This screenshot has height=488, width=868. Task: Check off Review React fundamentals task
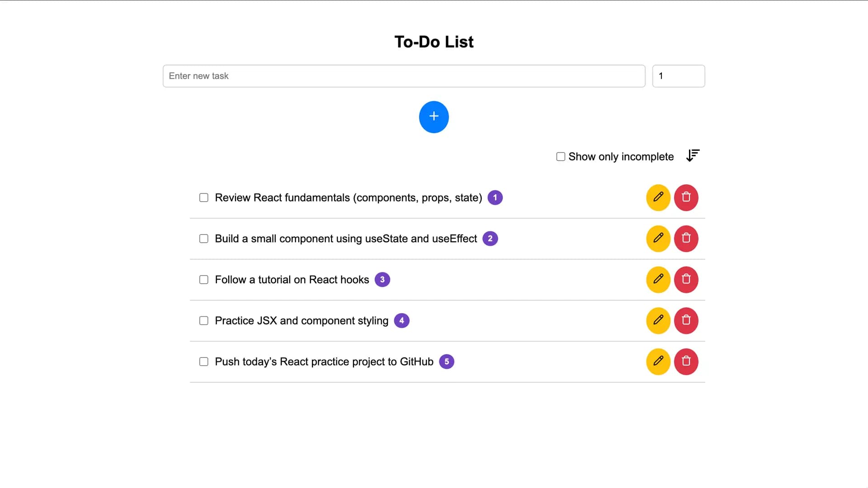(203, 197)
